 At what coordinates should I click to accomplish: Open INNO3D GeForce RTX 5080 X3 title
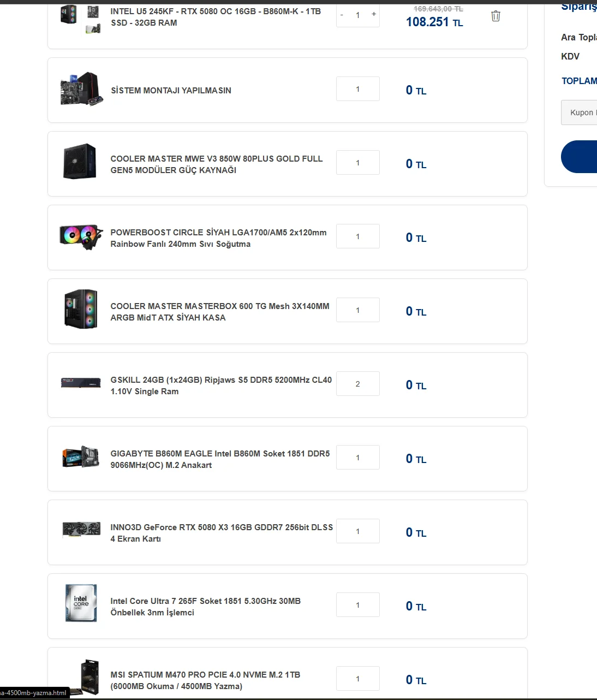pos(222,533)
